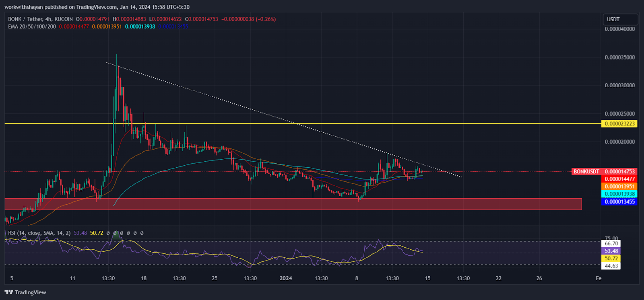The image size is (644, 300).
Task: Select the red support zone rectangle
Action: pyautogui.click(x=293, y=204)
